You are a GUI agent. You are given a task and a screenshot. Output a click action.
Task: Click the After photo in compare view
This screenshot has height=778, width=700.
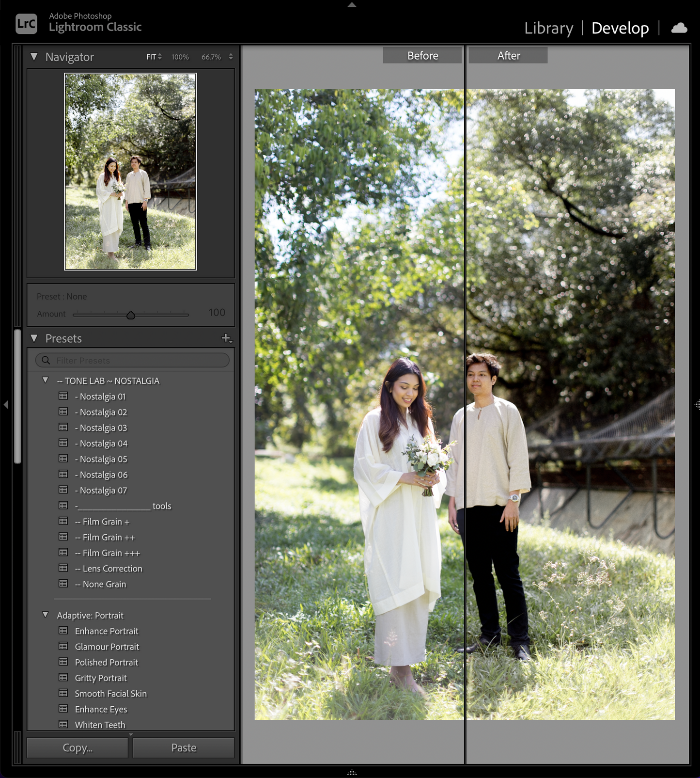(571, 404)
